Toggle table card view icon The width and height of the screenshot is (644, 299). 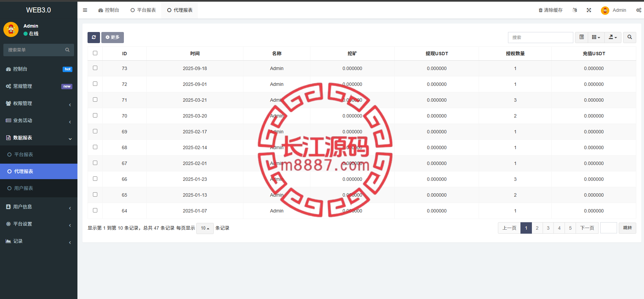[x=581, y=37]
